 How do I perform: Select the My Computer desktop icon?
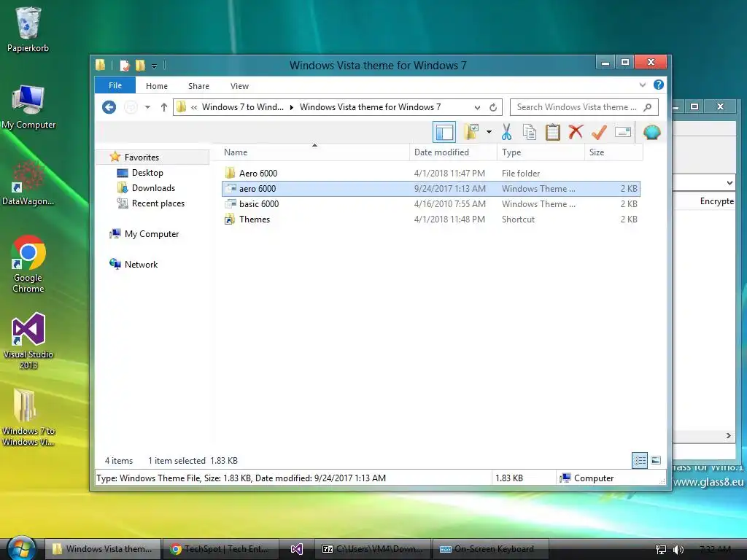tap(28, 106)
